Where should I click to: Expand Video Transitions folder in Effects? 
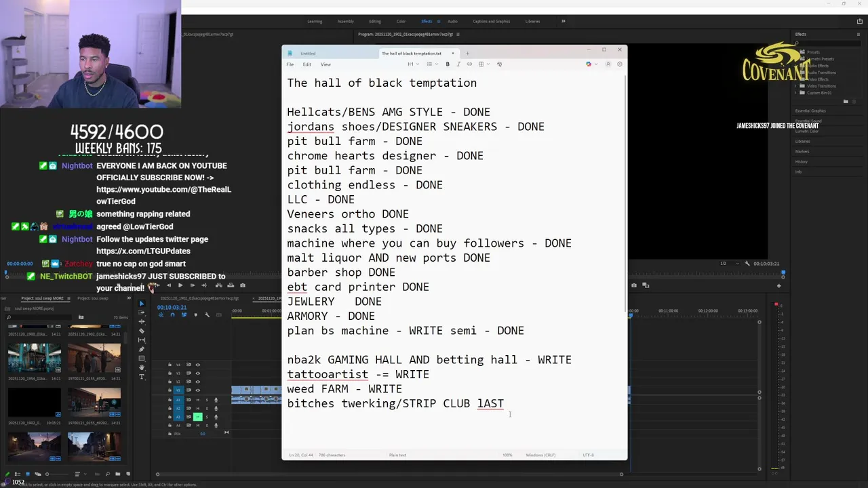pyautogui.click(x=795, y=86)
